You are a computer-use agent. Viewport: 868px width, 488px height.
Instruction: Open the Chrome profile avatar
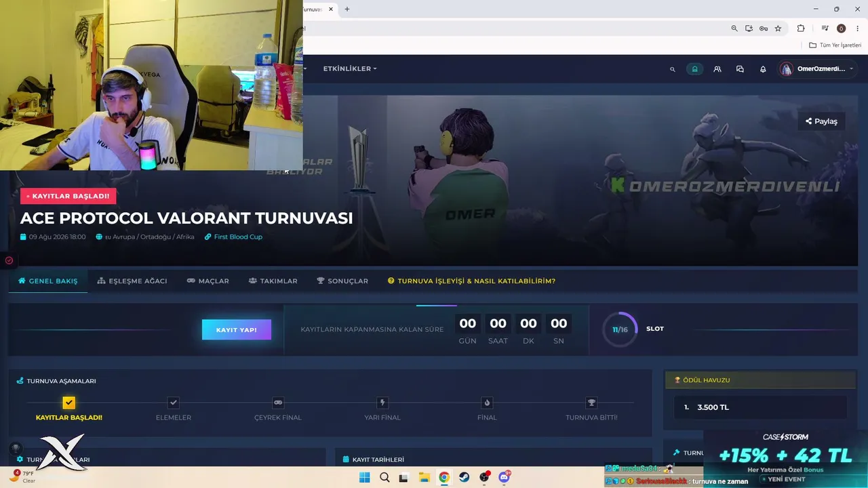pos(841,28)
